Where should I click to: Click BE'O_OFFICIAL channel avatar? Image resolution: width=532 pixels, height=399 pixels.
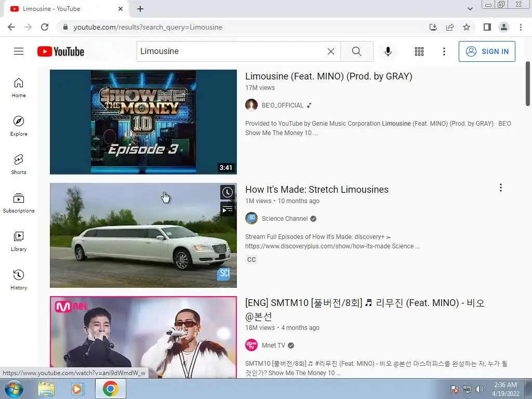[x=251, y=105]
